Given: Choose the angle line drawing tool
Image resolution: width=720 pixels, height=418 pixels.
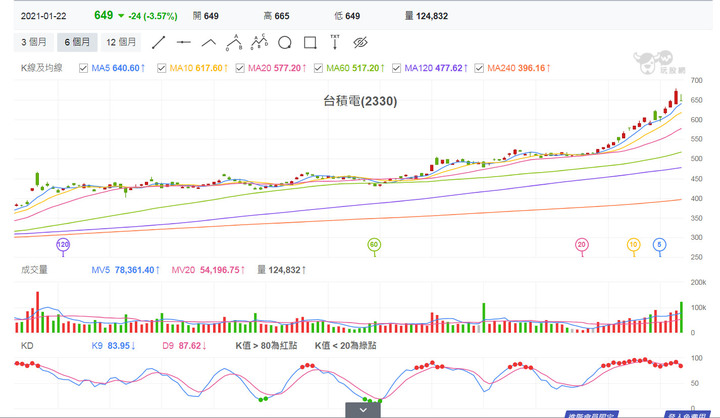Looking at the screenshot, I should pyautogui.click(x=209, y=43).
